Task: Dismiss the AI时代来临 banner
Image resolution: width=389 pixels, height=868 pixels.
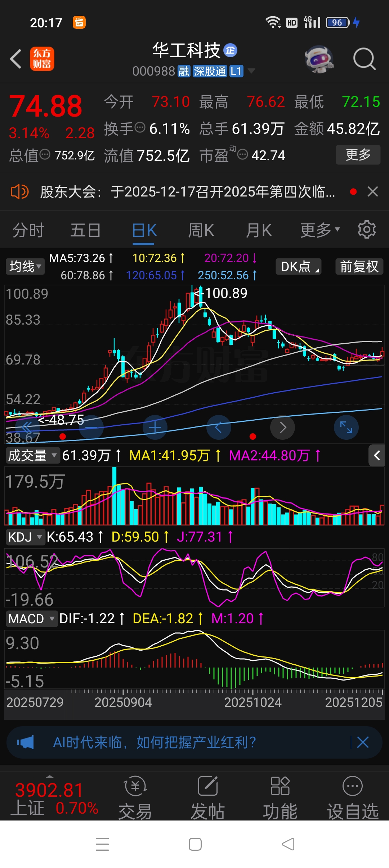Action: point(363,742)
